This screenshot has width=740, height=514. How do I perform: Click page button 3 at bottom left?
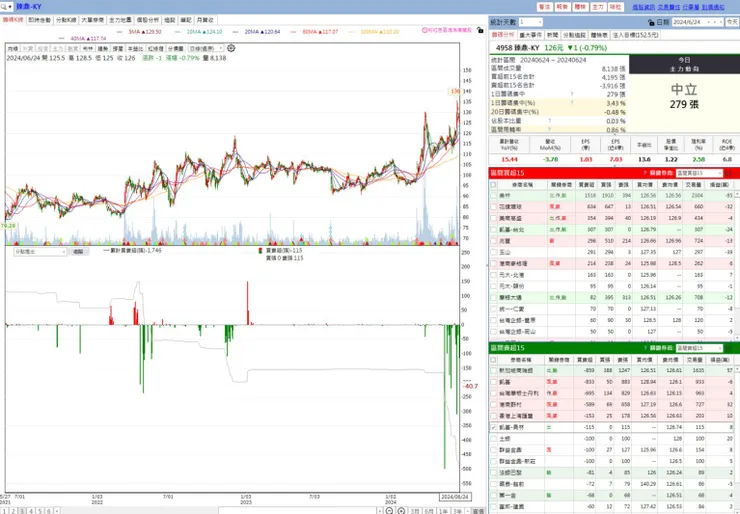pyautogui.click(x=22, y=511)
